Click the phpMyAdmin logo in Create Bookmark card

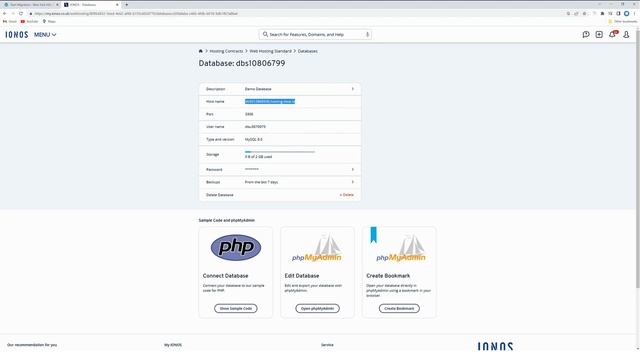[x=401, y=248]
